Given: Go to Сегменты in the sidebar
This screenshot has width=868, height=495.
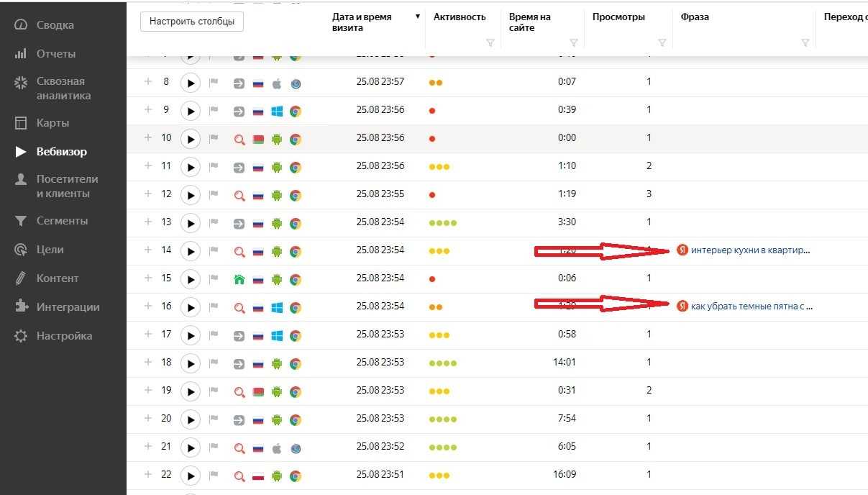Looking at the screenshot, I should (x=62, y=221).
